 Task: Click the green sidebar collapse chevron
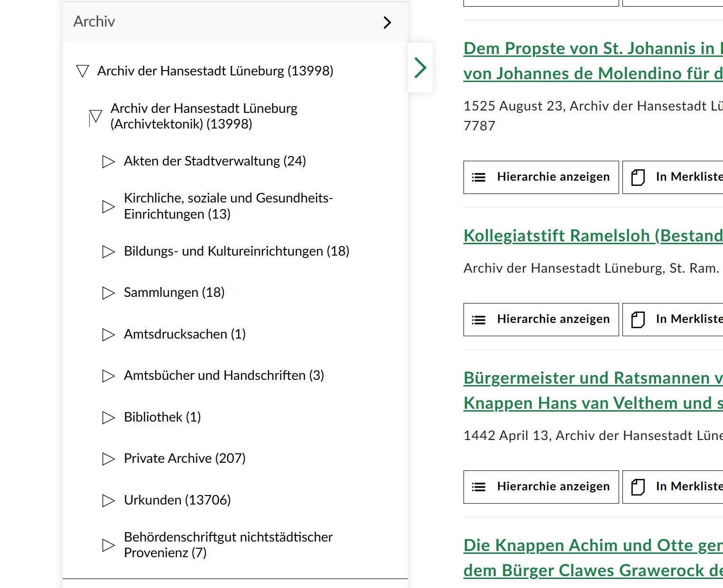(x=420, y=67)
